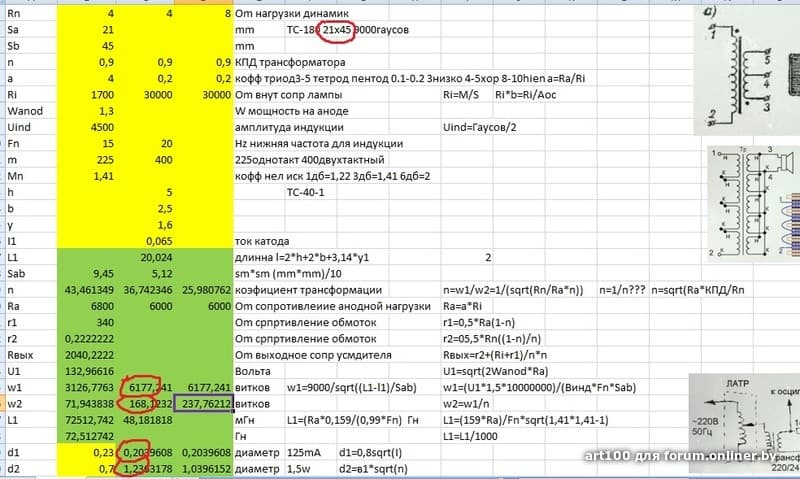
Task: Click the 'амплитуда индукции' cell
Action: tap(289, 127)
